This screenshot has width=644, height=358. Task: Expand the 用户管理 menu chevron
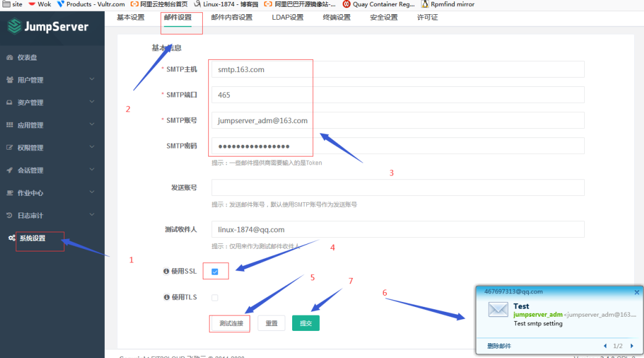(92, 79)
